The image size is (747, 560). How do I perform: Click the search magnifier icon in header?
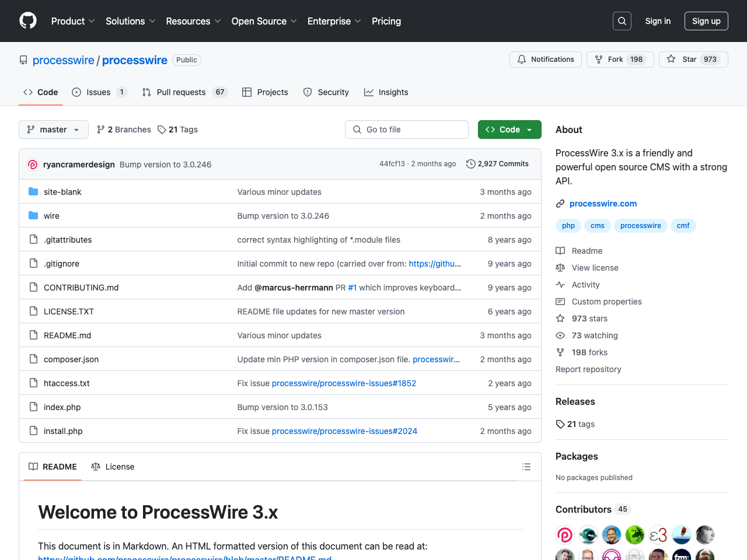pos(622,21)
